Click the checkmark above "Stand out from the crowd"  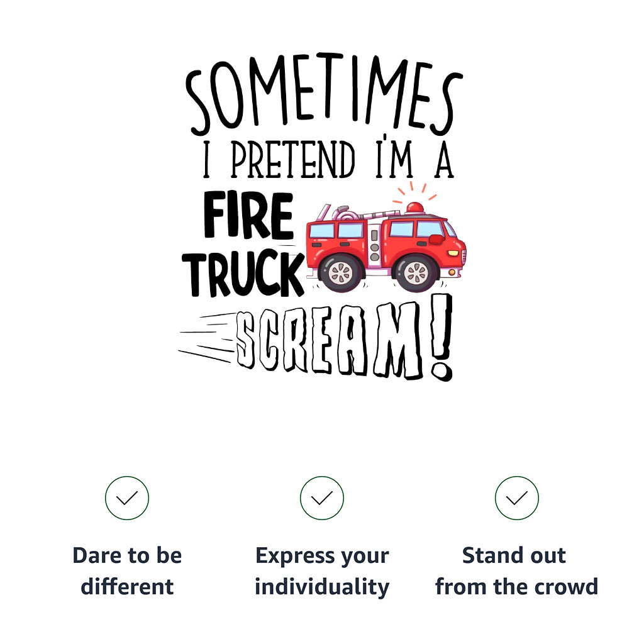tap(516, 498)
